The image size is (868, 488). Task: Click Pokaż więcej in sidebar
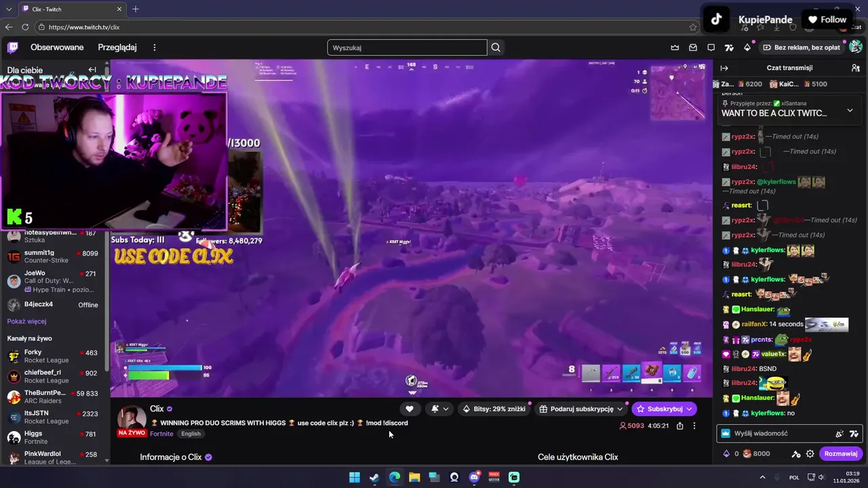[x=26, y=321]
